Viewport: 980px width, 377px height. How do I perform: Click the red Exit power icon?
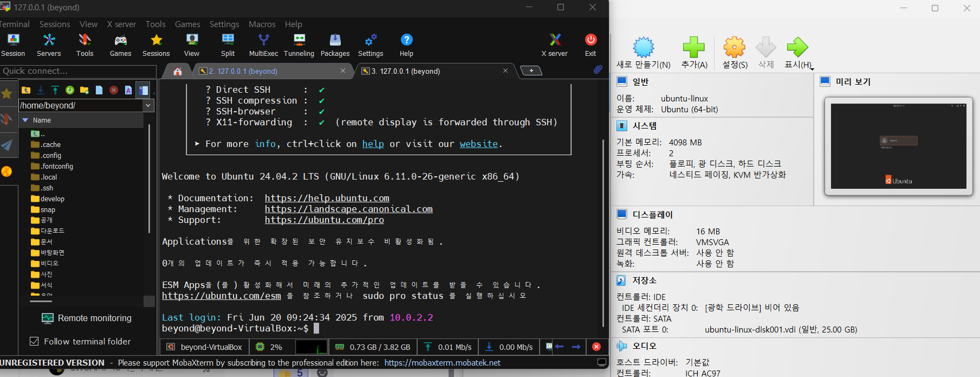[590, 45]
